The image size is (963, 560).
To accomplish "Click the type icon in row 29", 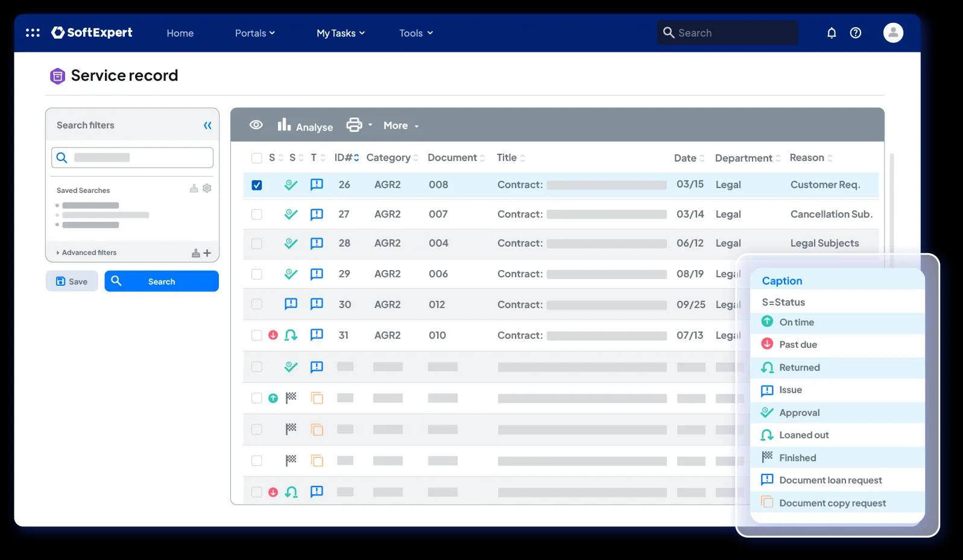I will pyautogui.click(x=317, y=274).
